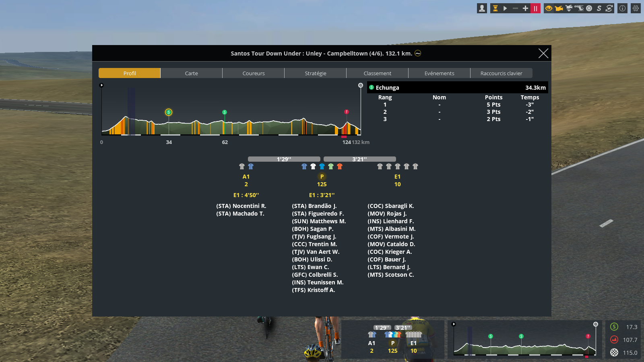Select rider (STA) Machado T.
644x362 pixels.
click(x=240, y=214)
